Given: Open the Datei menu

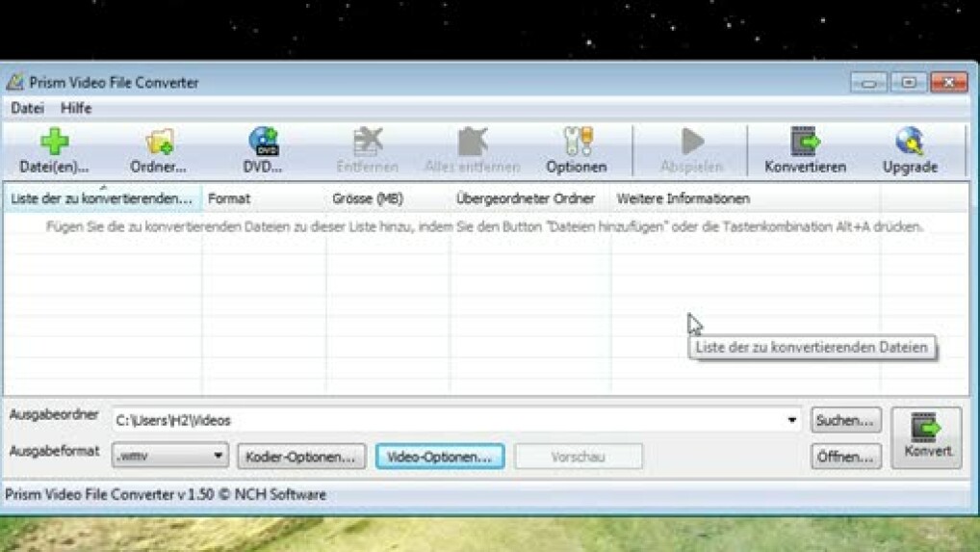Looking at the screenshot, I should (x=27, y=108).
